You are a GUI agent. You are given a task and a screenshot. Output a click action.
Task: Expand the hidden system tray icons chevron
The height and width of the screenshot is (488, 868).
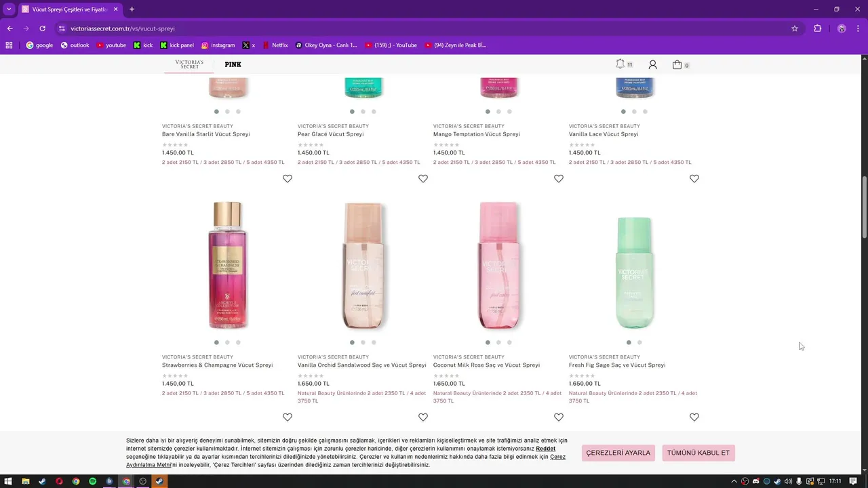[x=734, y=481]
